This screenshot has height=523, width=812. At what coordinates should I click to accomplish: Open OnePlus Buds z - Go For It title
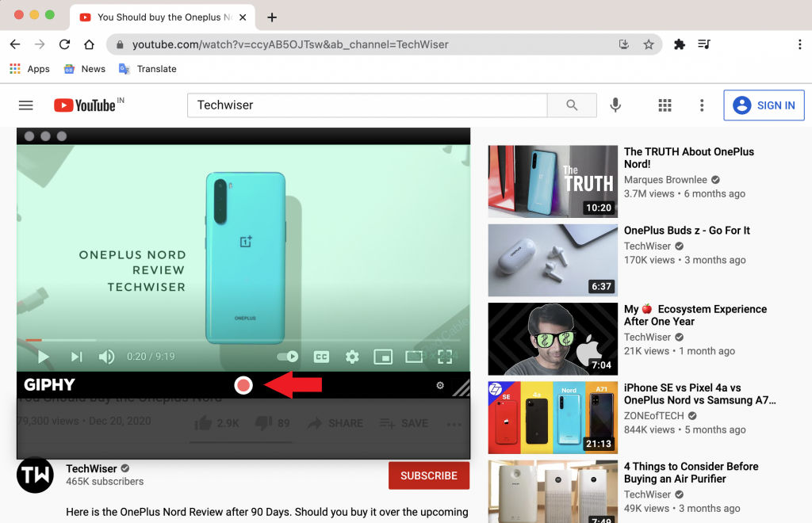pos(687,231)
